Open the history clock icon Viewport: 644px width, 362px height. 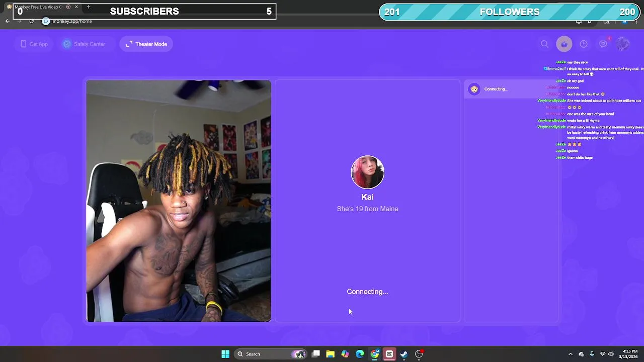tap(584, 44)
